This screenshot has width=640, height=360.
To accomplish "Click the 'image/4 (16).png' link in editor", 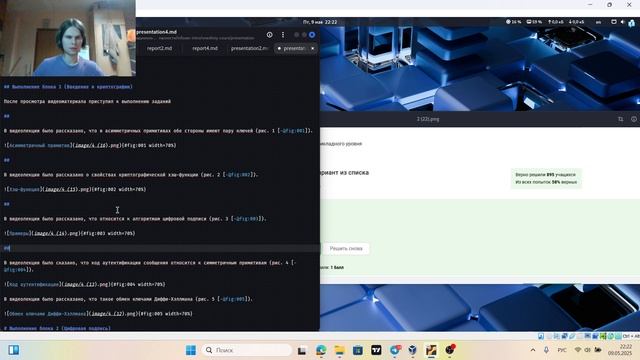I will pos(96,145).
